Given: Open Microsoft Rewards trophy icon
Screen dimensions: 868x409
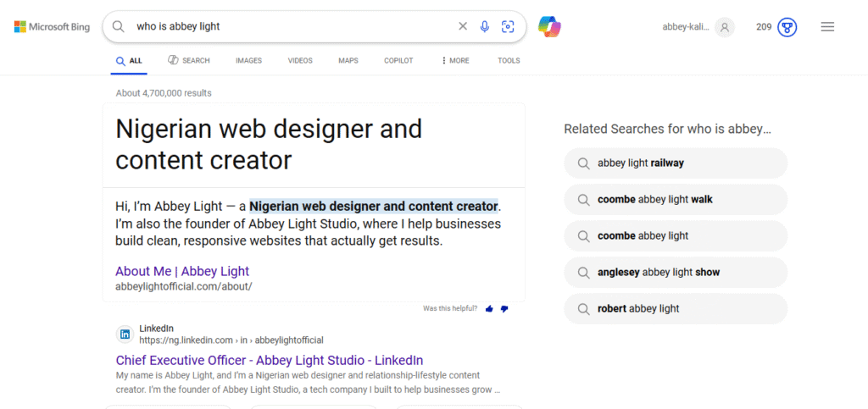Looking at the screenshot, I should pos(787,26).
